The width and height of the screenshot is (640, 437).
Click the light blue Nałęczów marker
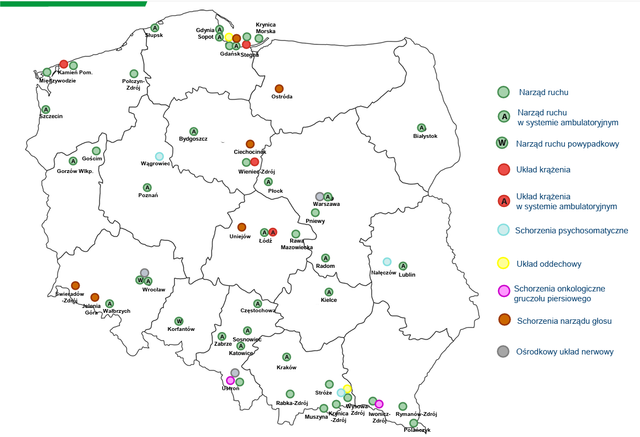coord(387,262)
